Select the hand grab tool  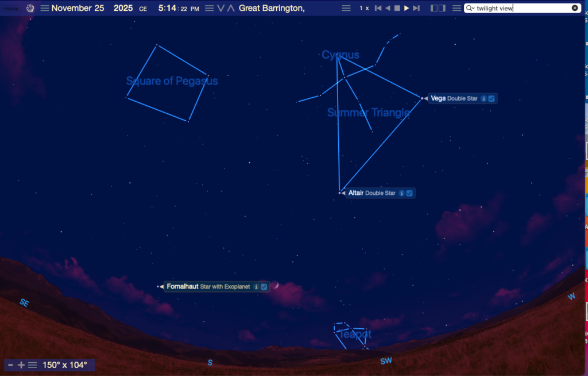[30, 8]
